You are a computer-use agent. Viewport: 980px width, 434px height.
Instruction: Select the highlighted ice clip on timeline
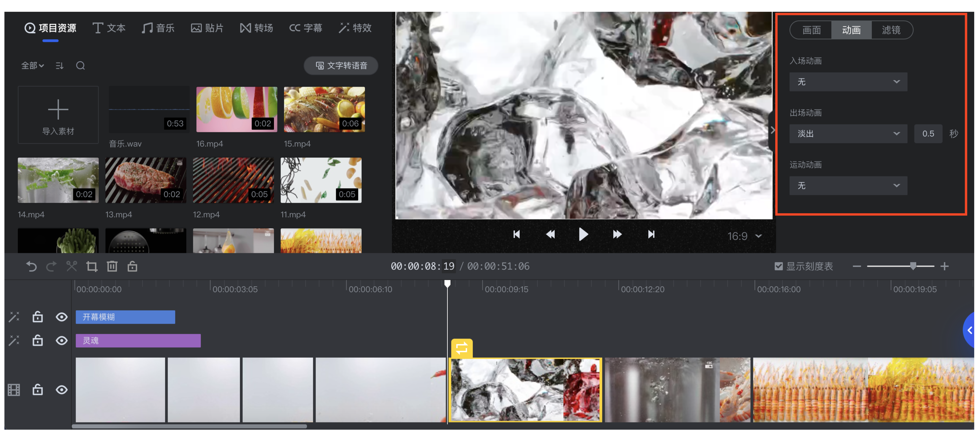click(525, 390)
